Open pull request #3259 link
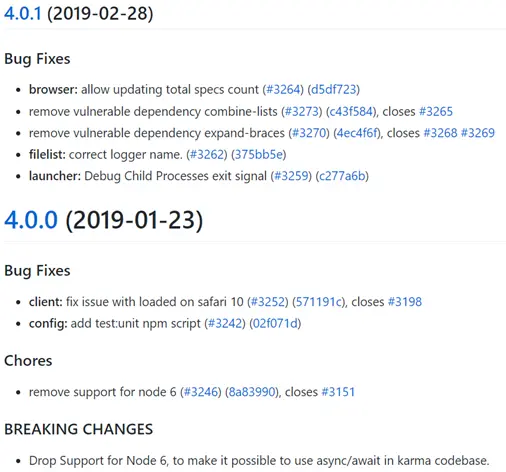506x472 pixels. click(x=291, y=176)
